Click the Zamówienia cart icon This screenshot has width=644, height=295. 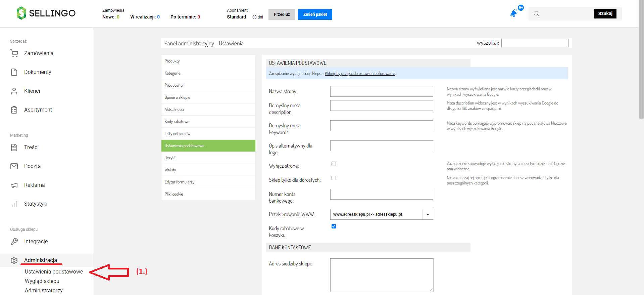click(14, 53)
